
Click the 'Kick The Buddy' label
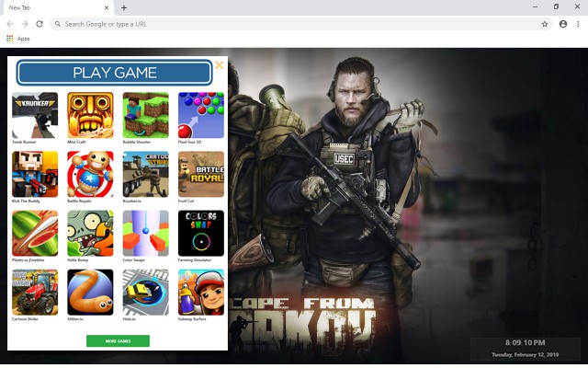26,201
